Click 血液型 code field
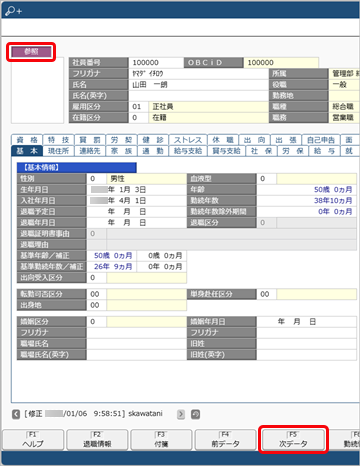360x466 pixels. point(266,179)
